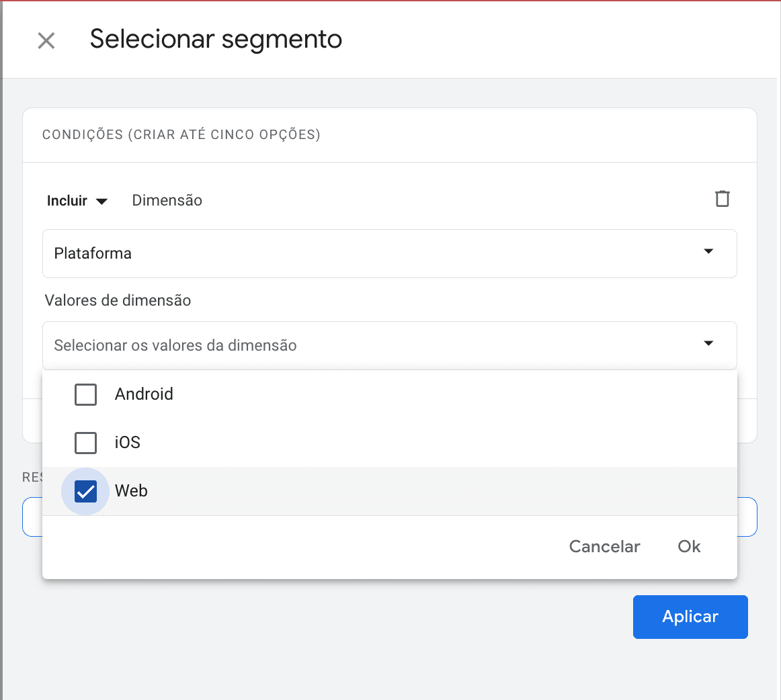Close the Selecionar segmento dialog with the X
Viewport: 781px width, 700px height.
[x=46, y=40]
